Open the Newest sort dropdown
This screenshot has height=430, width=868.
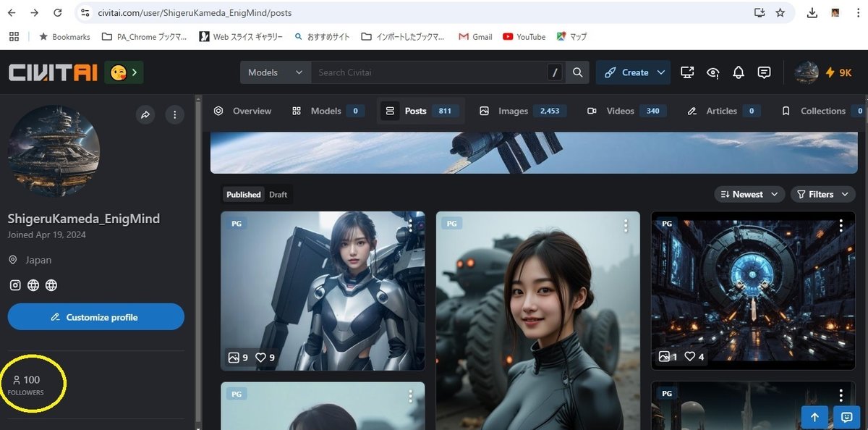[749, 194]
